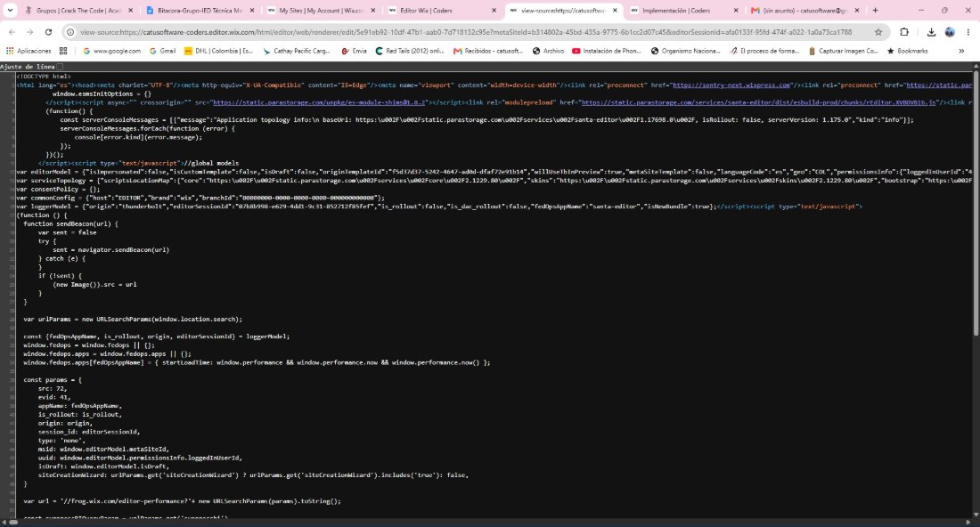Open the Aplicaciones apps grid shortcut
This screenshot has width=980, height=527.
[x=29, y=52]
